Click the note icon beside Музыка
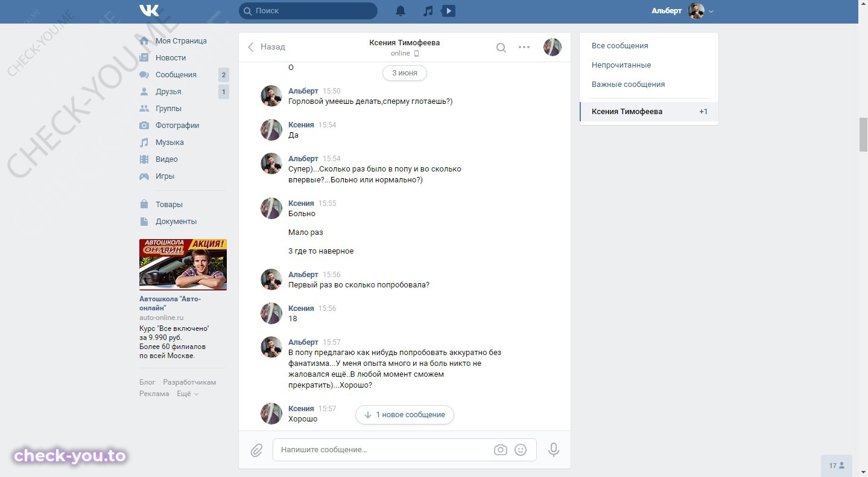 pos(144,142)
